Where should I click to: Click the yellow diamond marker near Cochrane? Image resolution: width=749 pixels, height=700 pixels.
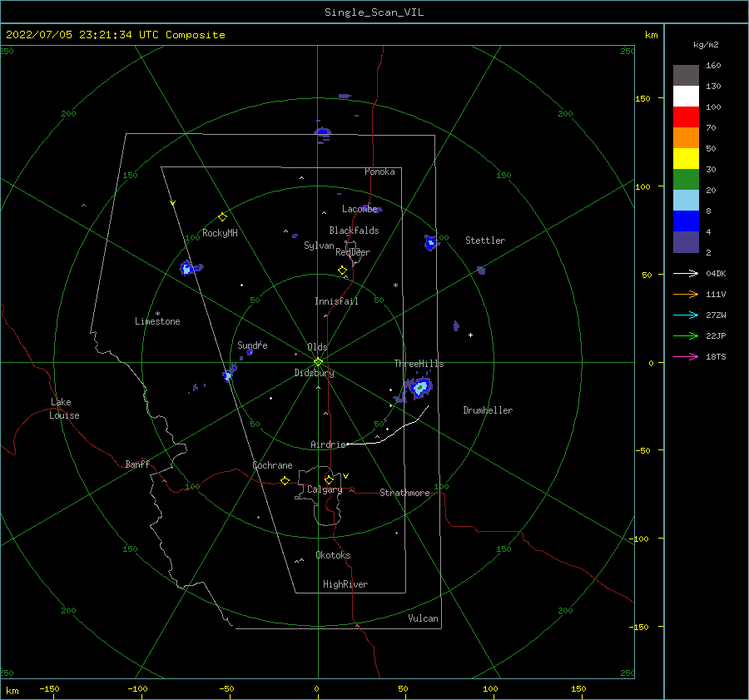(x=285, y=481)
